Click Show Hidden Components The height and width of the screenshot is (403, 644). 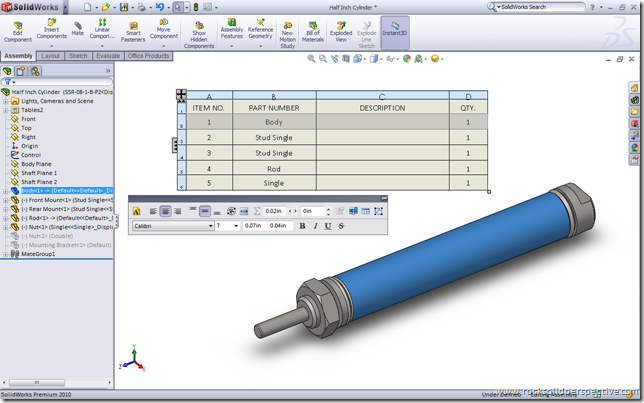point(199,35)
